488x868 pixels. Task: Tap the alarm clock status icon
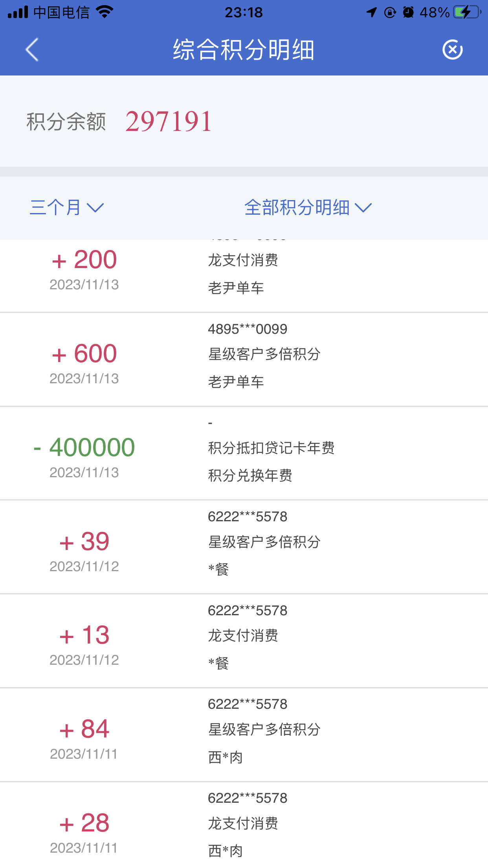click(408, 12)
